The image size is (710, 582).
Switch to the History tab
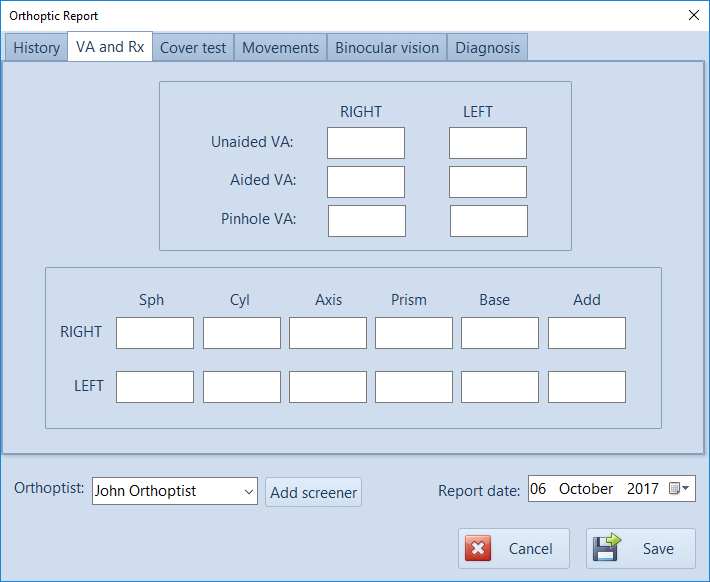pos(36,48)
